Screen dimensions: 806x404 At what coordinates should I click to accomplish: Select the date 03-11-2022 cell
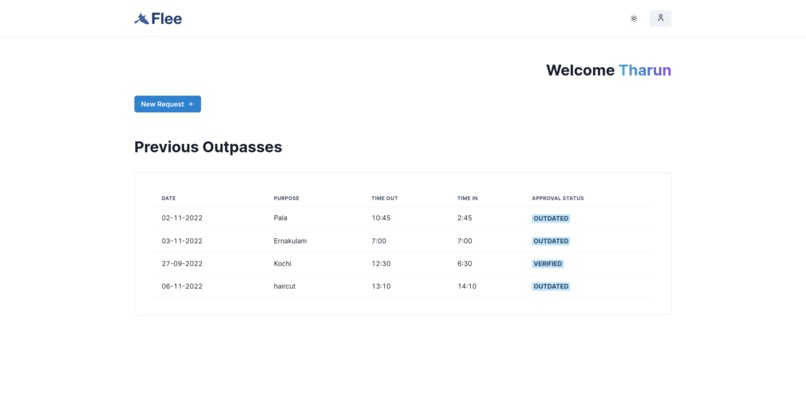coord(182,241)
